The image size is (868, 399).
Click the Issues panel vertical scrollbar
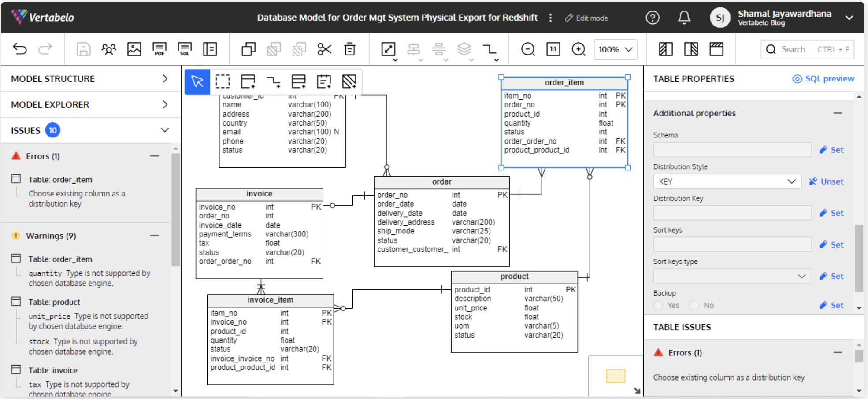tap(175, 210)
